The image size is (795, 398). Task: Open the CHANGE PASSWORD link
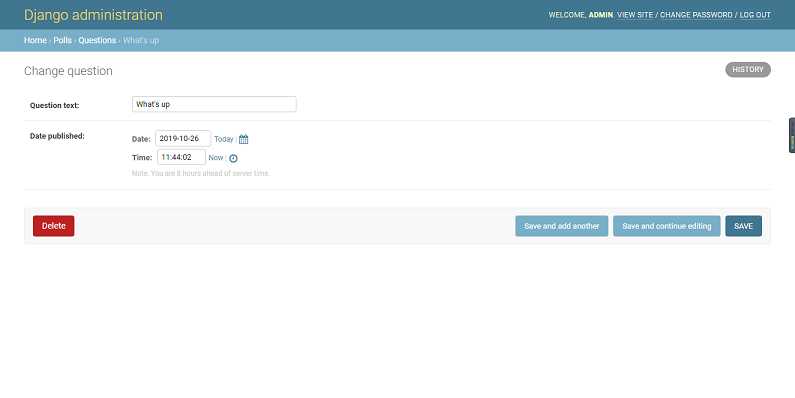(696, 15)
